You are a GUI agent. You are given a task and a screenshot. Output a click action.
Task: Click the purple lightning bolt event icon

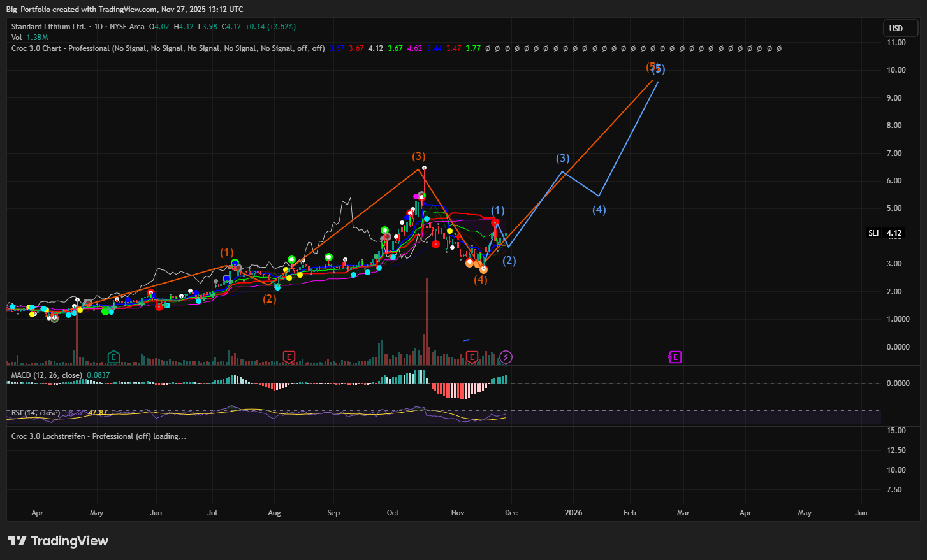(x=506, y=357)
